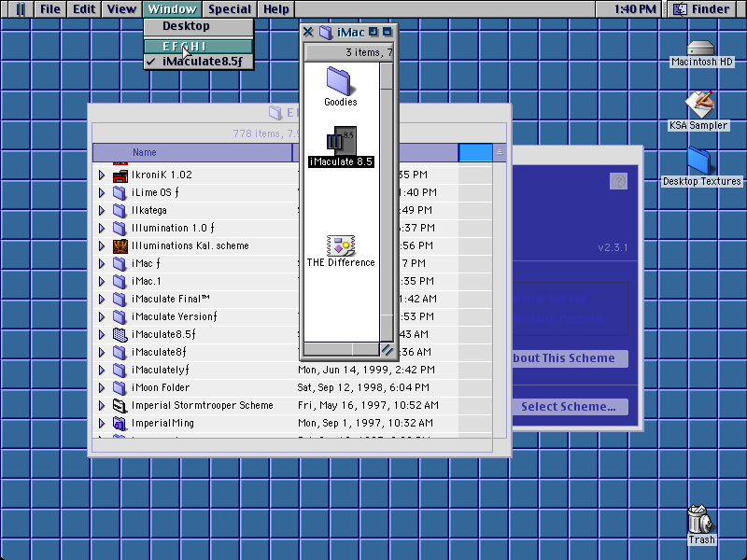Click the help question mark icon

[x=618, y=181]
